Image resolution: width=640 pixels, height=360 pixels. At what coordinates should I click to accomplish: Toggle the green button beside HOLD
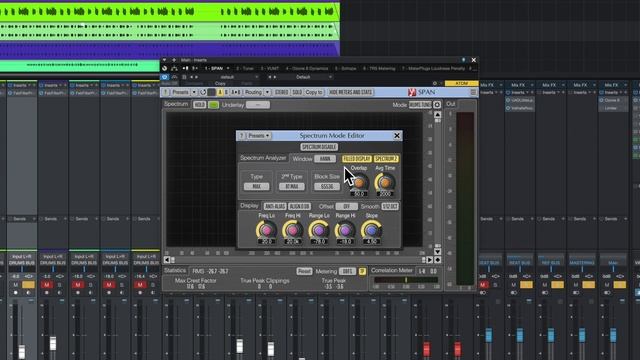point(213,105)
